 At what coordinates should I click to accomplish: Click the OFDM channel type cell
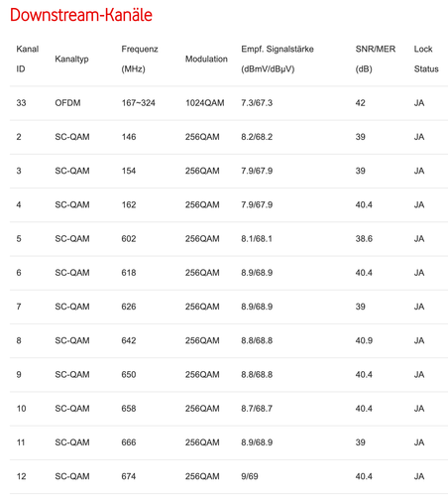(67, 103)
